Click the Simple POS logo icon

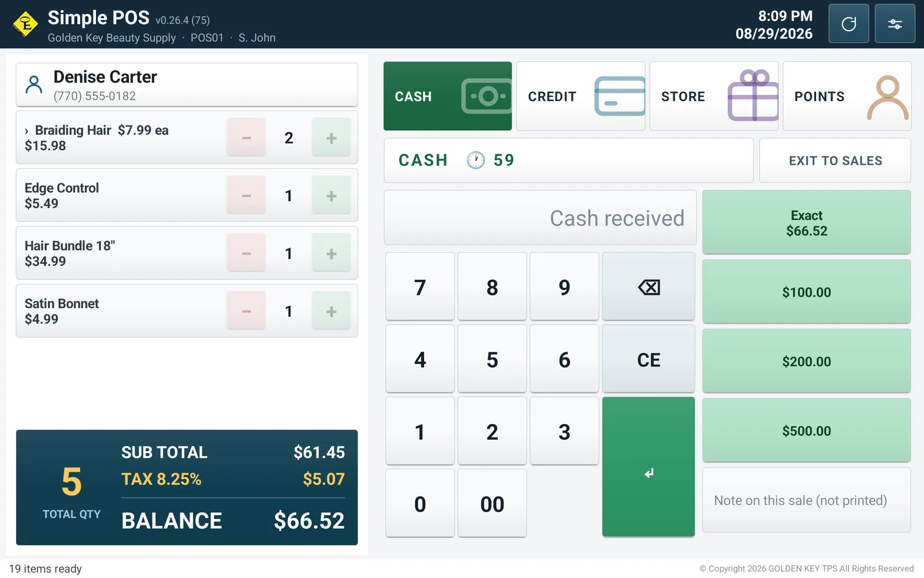[25, 24]
